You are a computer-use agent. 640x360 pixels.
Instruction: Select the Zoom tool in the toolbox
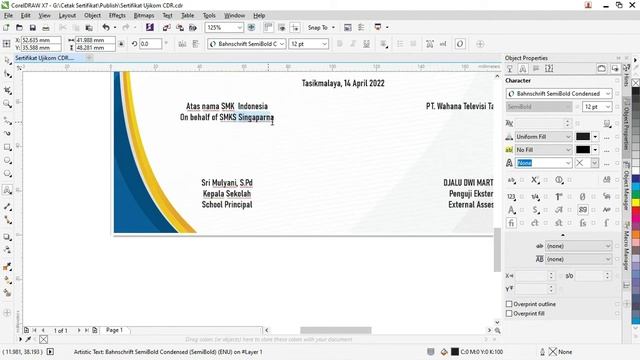[x=7, y=104]
